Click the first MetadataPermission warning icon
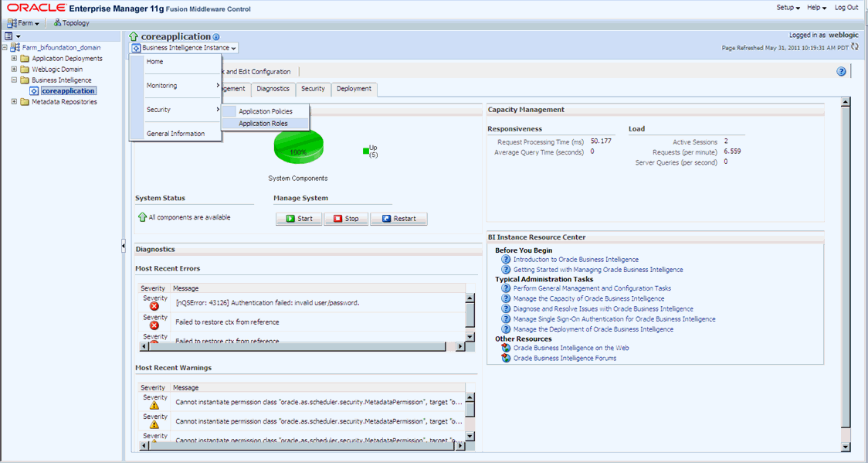 (154, 405)
